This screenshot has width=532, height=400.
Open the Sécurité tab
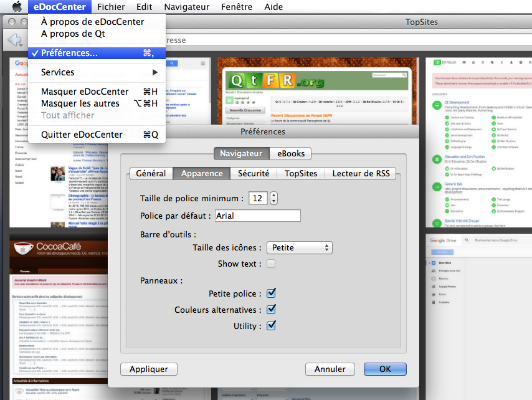(x=254, y=173)
